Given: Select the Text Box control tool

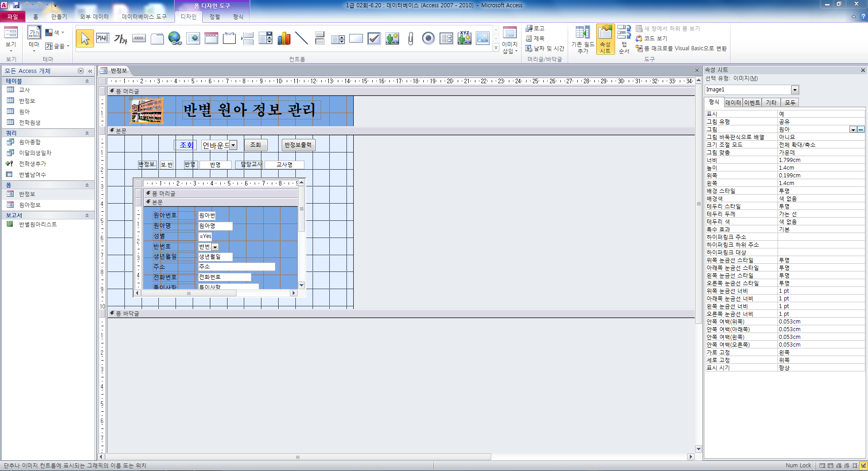Looking at the screenshot, I should tap(103, 38).
